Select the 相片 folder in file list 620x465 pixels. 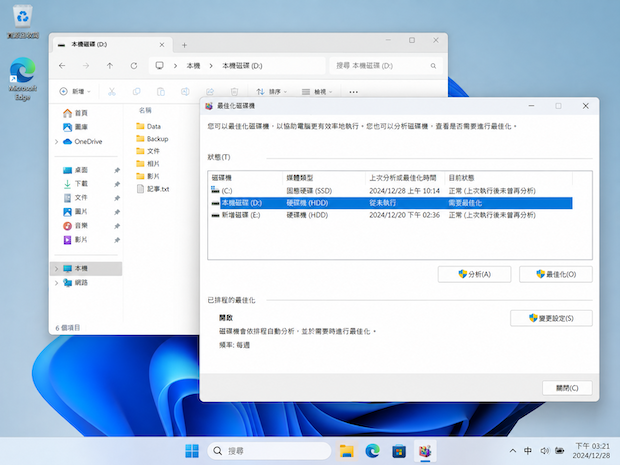tap(148, 164)
